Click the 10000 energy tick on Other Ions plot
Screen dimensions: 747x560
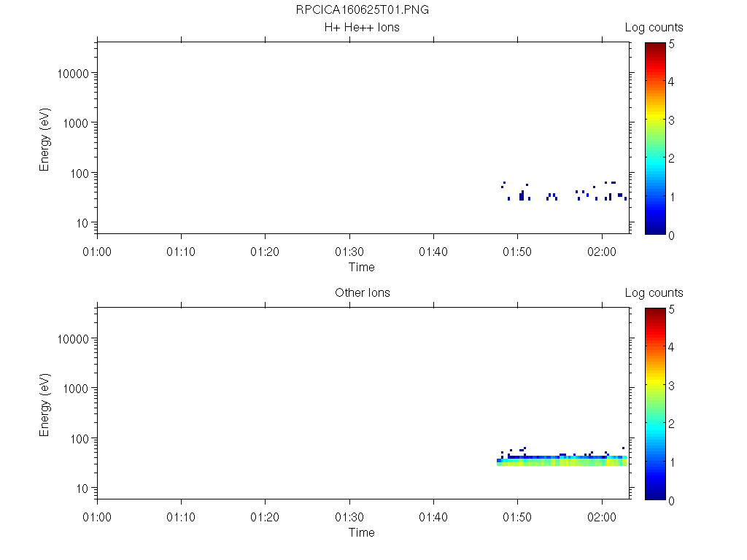pyautogui.click(x=73, y=339)
